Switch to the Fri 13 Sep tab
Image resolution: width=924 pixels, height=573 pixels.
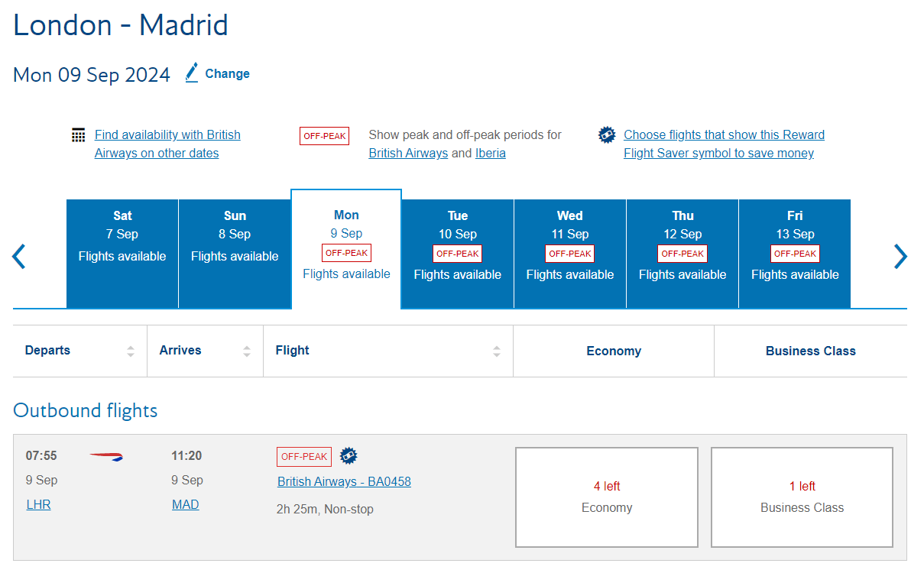(x=794, y=252)
